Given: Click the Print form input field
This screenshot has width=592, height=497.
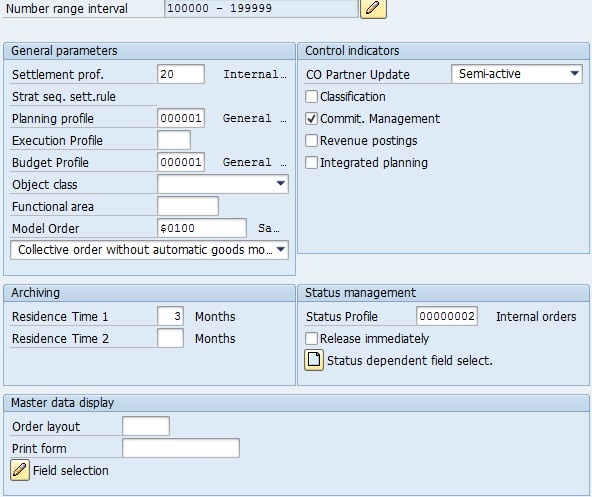Looking at the screenshot, I should click(181, 448).
